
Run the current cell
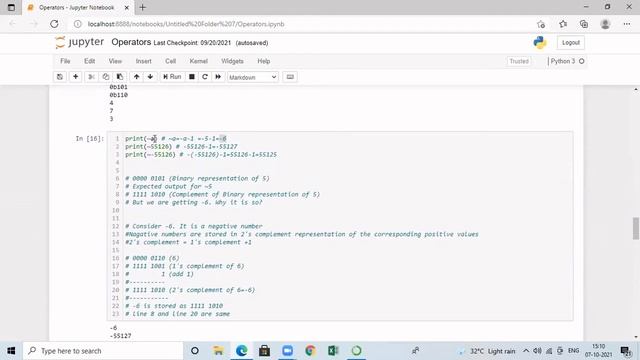pos(172,77)
